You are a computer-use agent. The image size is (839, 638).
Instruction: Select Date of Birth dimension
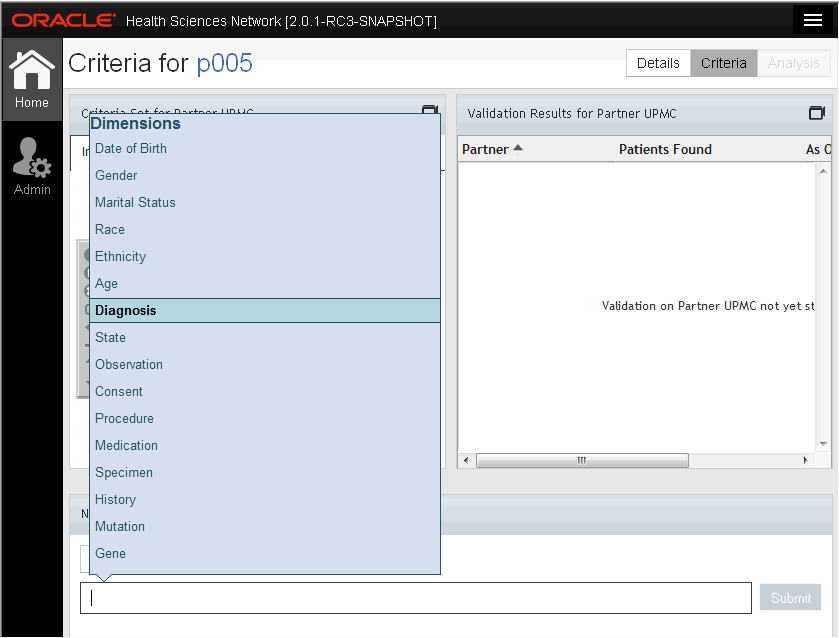pyautogui.click(x=265, y=149)
